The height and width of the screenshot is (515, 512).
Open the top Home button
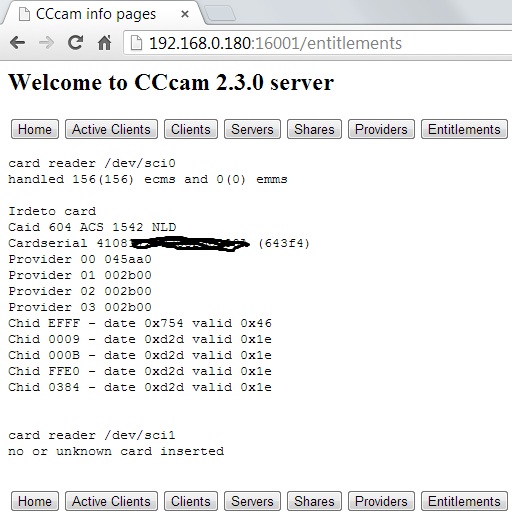[35, 129]
